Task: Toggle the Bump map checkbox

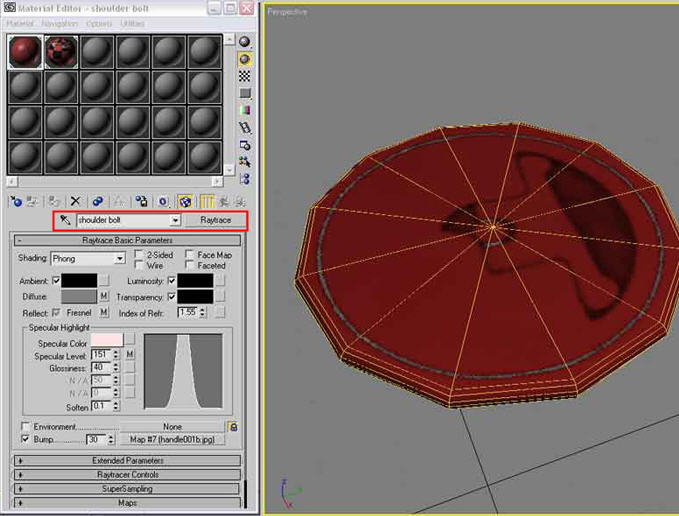Action: tap(25, 439)
